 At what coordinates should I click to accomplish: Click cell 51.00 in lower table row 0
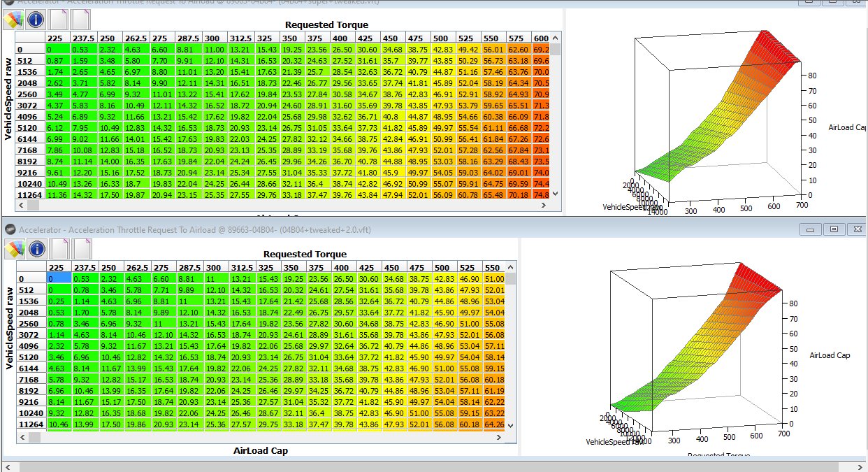[x=494, y=278]
